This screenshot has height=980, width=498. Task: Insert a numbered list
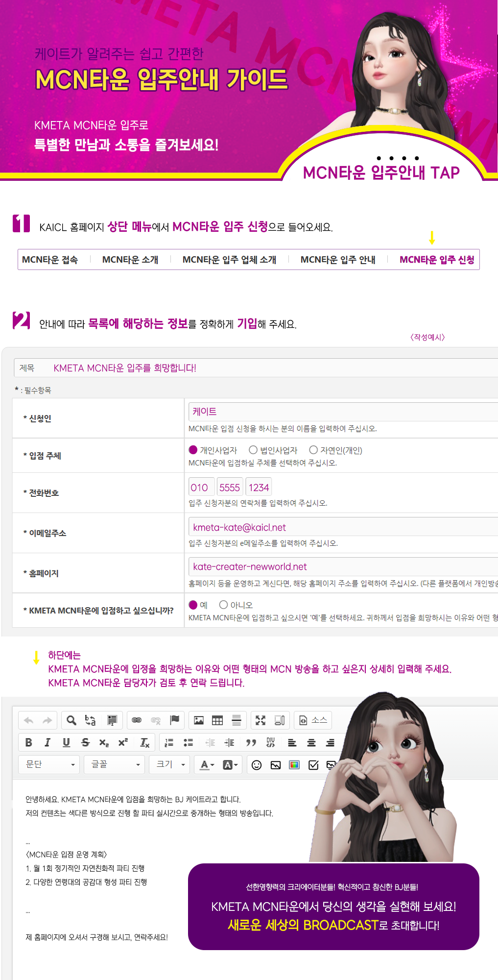click(169, 742)
